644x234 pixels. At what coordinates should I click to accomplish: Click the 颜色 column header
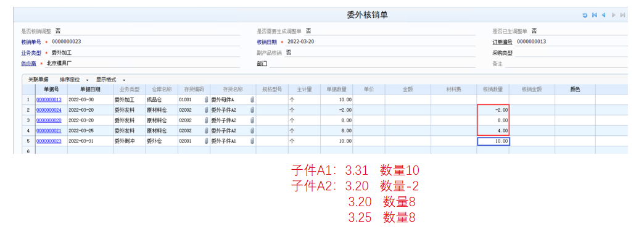(575, 90)
